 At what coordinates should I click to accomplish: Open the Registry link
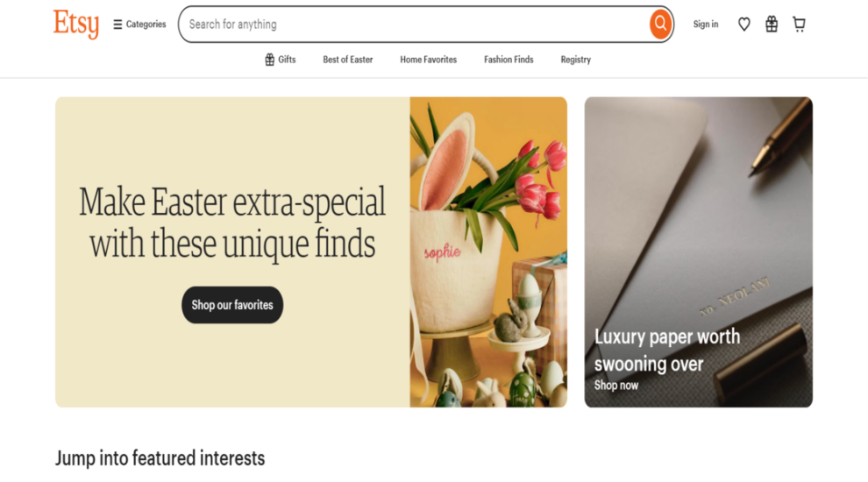point(576,60)
